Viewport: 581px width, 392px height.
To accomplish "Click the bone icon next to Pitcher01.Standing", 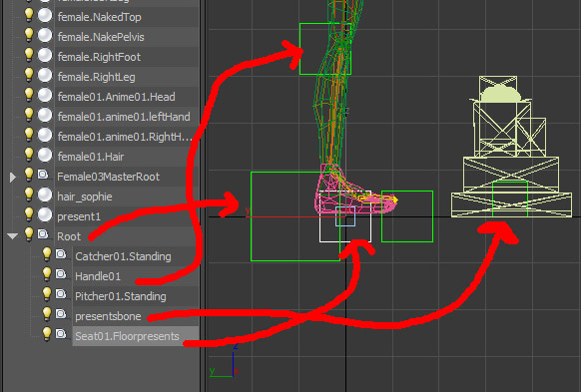I will click(x=61, y=294).
